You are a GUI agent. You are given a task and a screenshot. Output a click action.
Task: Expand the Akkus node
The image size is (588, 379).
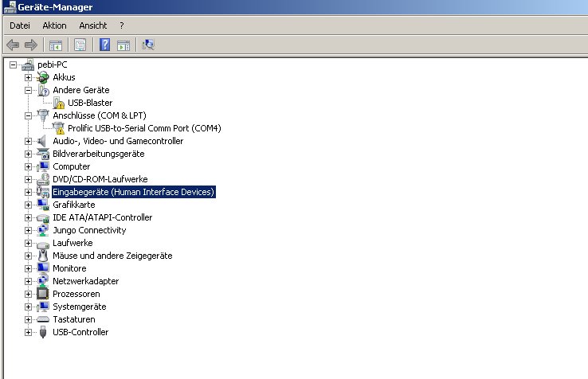click(28, 77)
